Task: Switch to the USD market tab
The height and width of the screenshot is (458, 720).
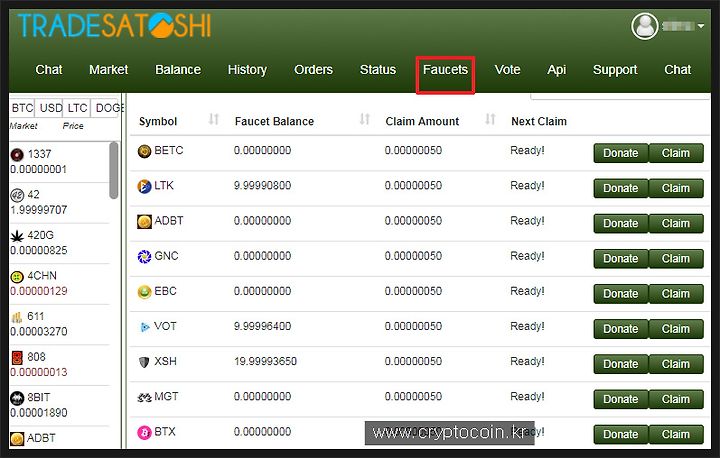Action: click(x=50, y=108)
